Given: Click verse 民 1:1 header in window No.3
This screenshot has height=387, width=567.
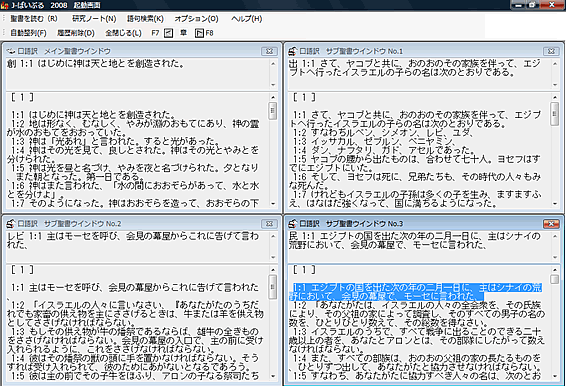Looking at the screenshot, I should click(414, 241).
